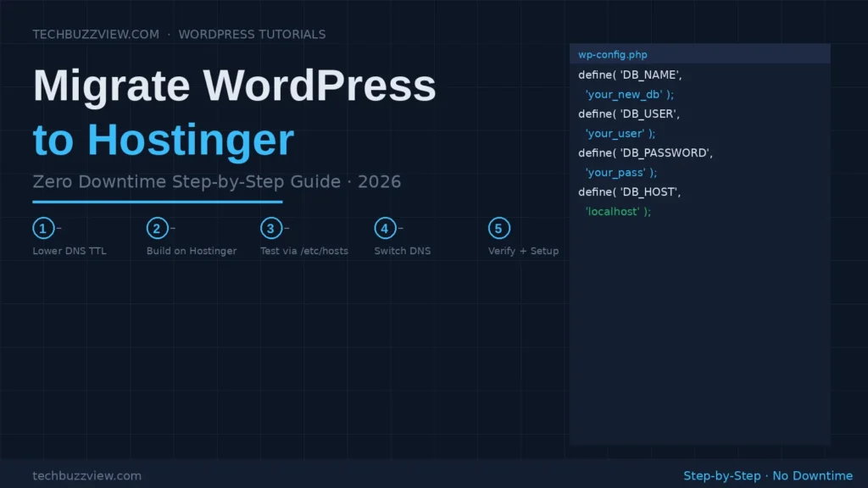Click the 'Verify + Setup' label
The height and width of the screenshot is (488, 868).
(523, 251)
